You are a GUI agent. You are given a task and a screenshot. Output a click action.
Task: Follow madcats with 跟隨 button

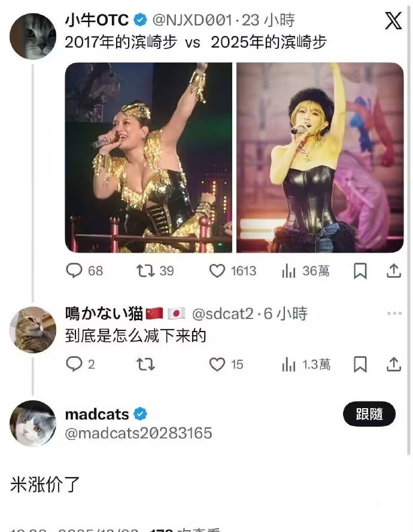click(369, 414)
